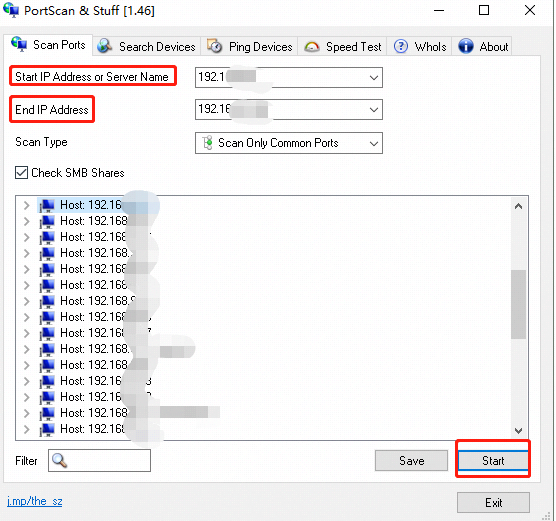Click the Scan Ports tab icon
Image resolution: width=556 pixels, height=521 pixels.
click(x=19, y=44)
